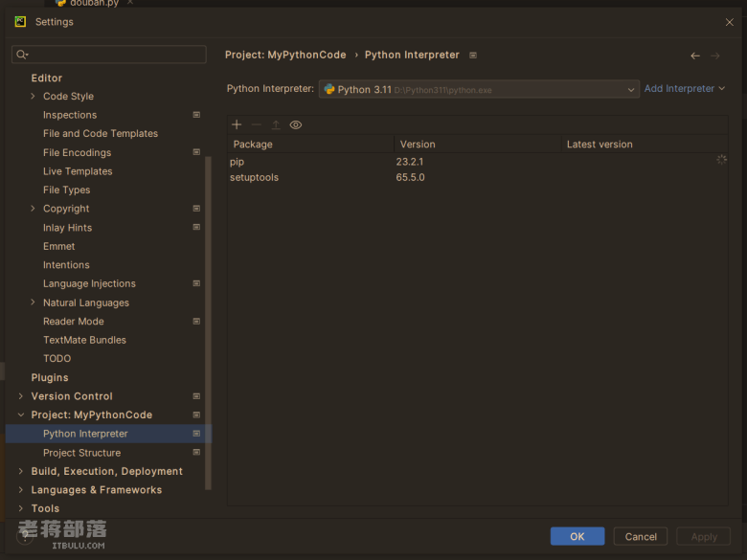Click the Cancel button

pos(641,537)
